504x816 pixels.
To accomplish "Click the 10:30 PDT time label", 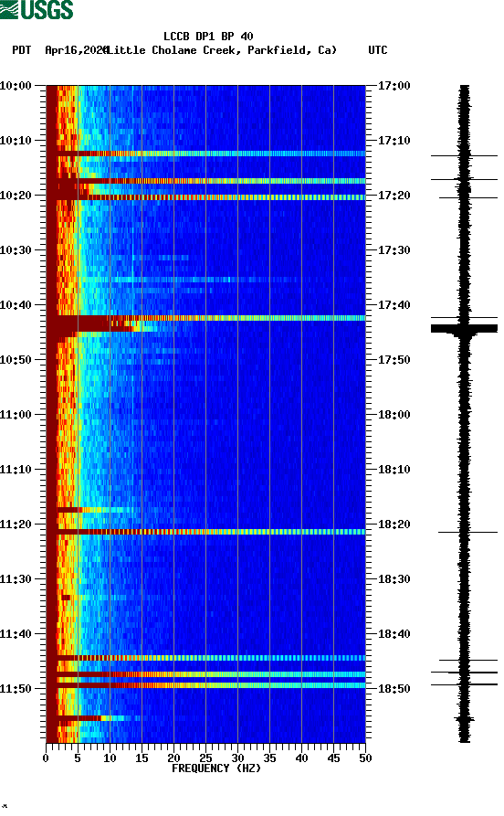I will [x=16, y=250].
